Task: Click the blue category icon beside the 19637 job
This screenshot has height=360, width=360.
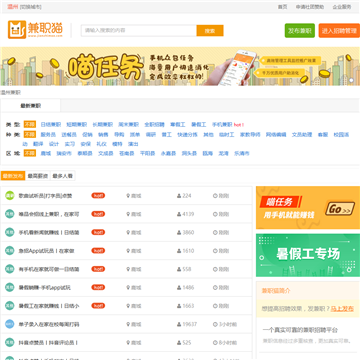Action: pyautogui.click(x=10, y=324)
